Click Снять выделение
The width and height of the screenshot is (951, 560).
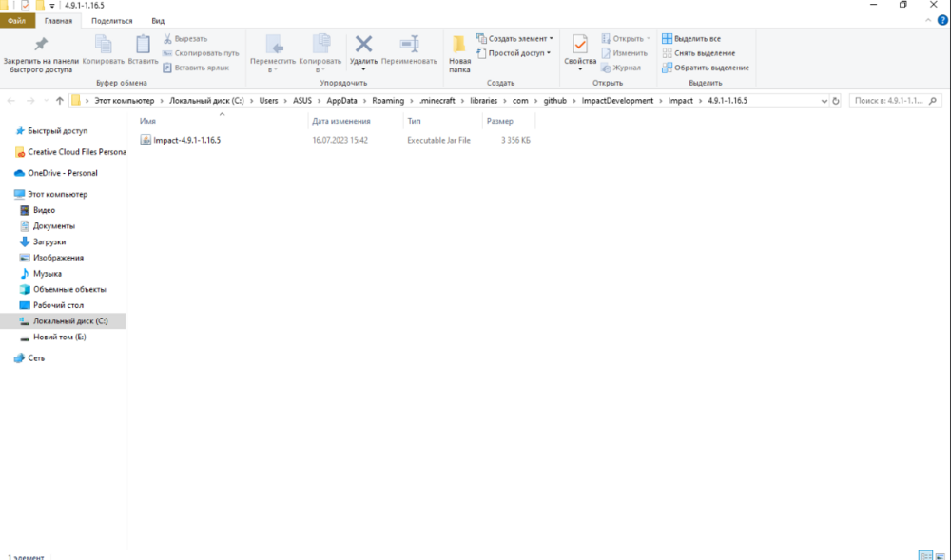(x=699, y=53)
